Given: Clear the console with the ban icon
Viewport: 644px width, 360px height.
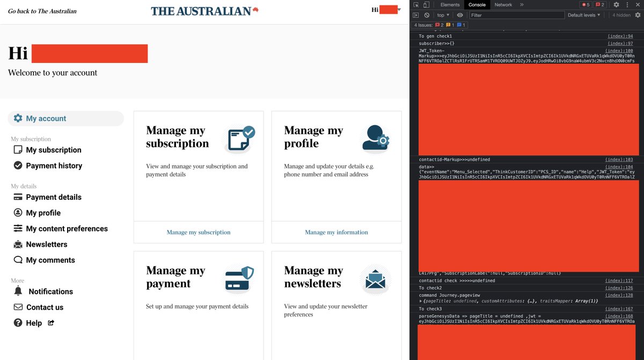Looking at the screenshot, I should pos(427,15).
